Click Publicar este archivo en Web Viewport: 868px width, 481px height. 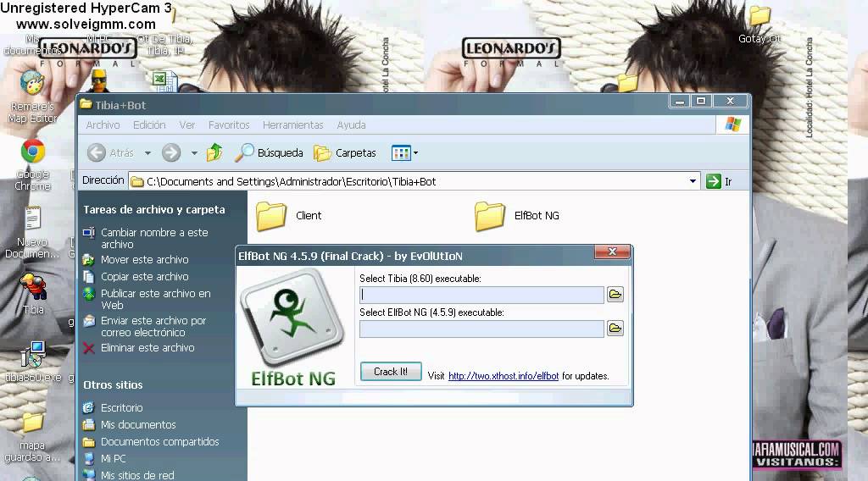[147, 299]
